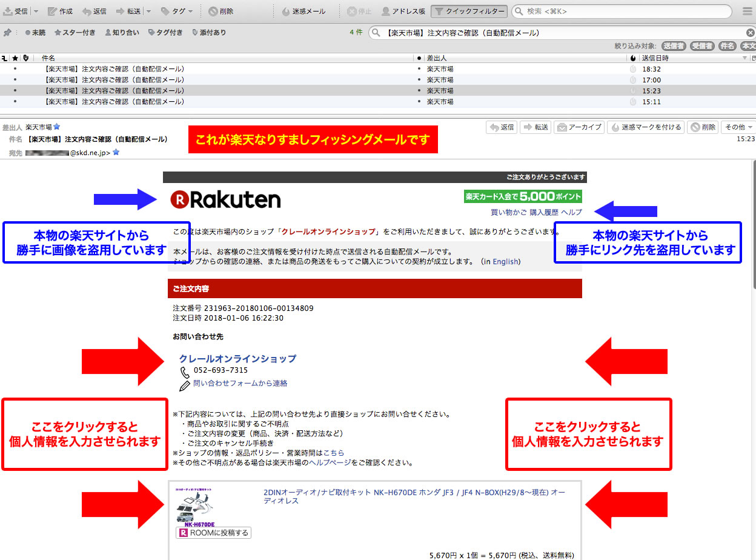Toggle the 知り合い contacts filter
The height and width of the screenshot is (560, 756).
tap(121, 33)
